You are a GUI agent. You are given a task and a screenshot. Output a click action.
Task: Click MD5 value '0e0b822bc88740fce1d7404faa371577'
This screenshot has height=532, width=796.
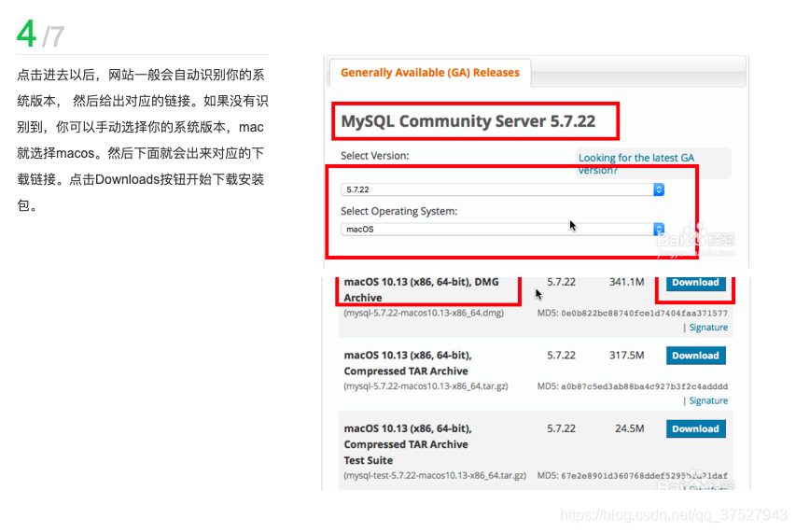644,314
